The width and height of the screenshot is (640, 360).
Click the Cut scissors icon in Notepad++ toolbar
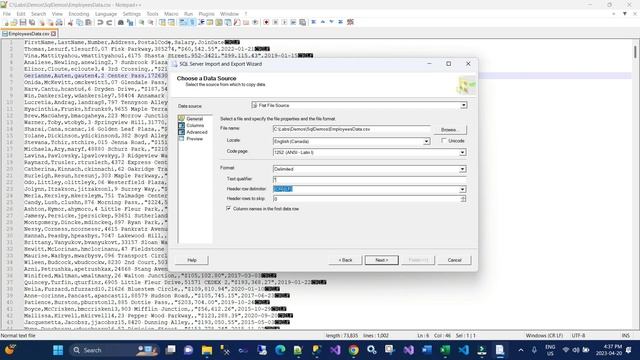[70, 22]
